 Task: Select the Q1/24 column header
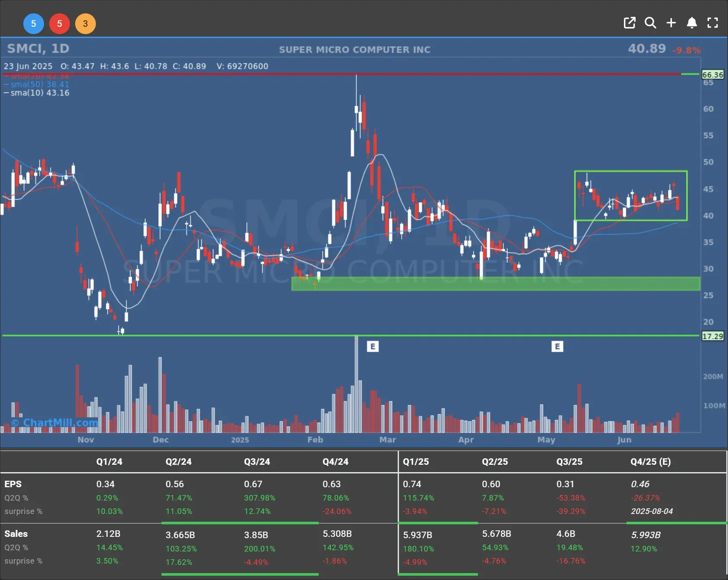(109, 461)
